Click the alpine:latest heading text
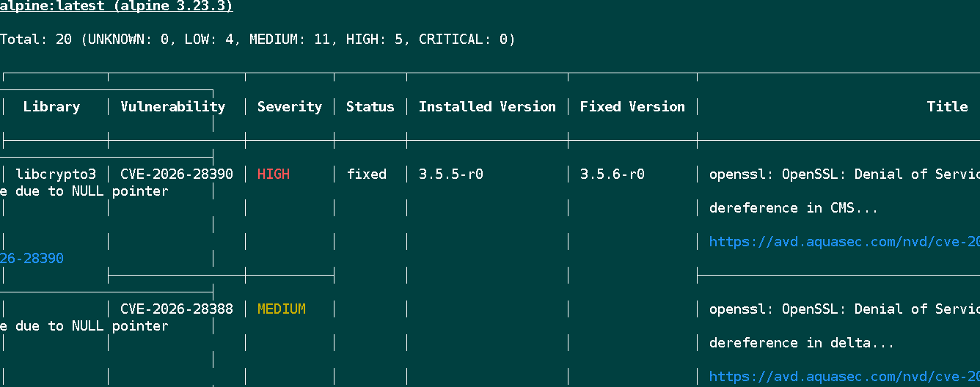The width and height of the screenshot is (980, 387). pyautogui.click(x=116, y=7)
